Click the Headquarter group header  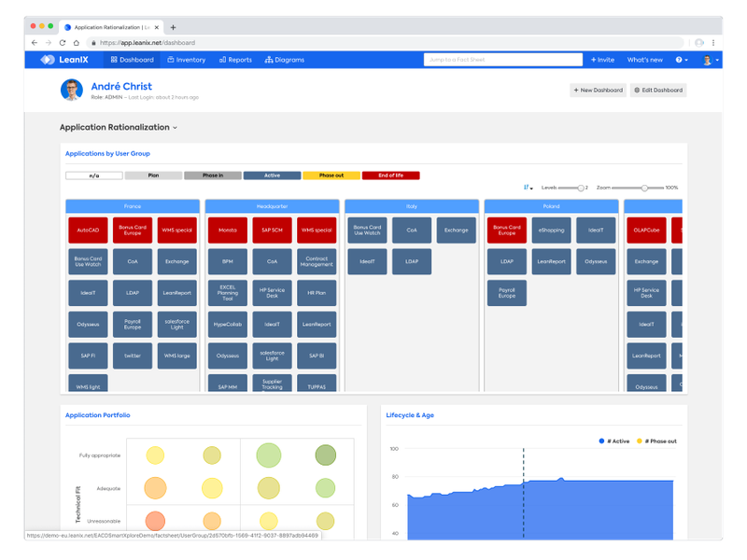tap(272, 206)
